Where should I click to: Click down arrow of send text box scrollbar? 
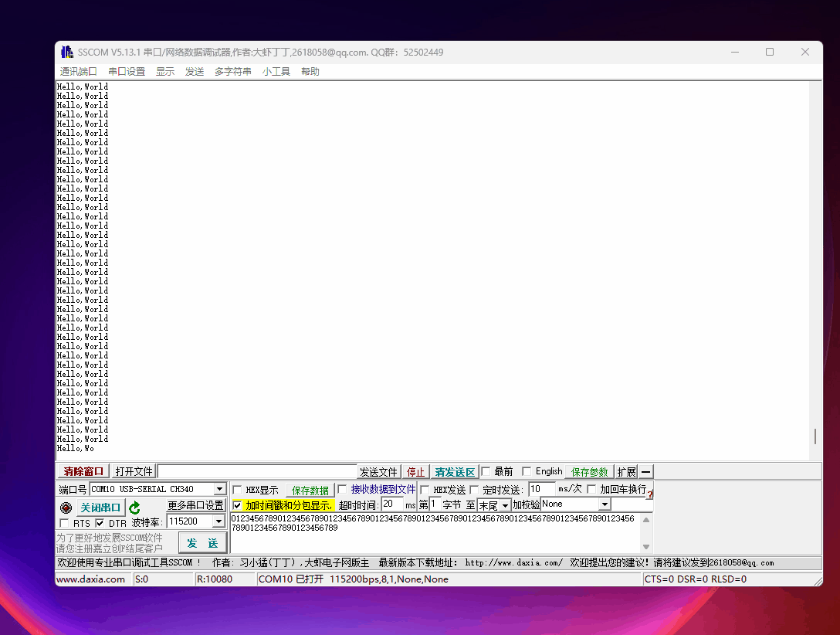click(x=646, y=547)
